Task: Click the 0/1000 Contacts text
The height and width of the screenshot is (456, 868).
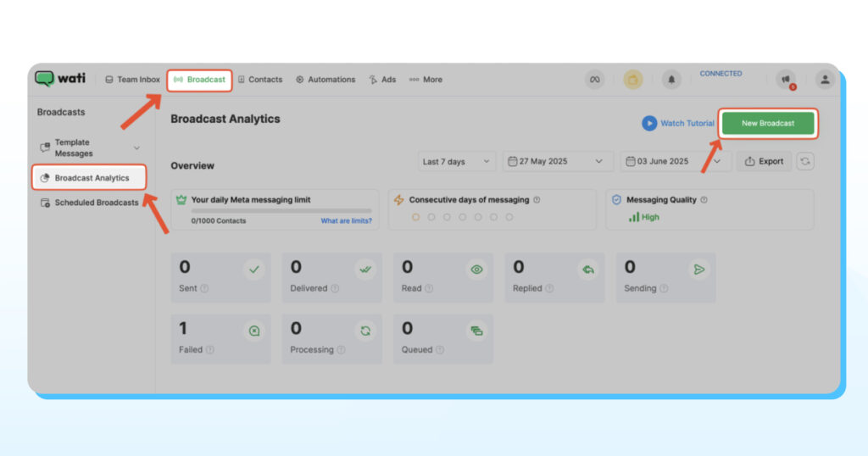Action: pyautogui.click(x=218, y=221)
